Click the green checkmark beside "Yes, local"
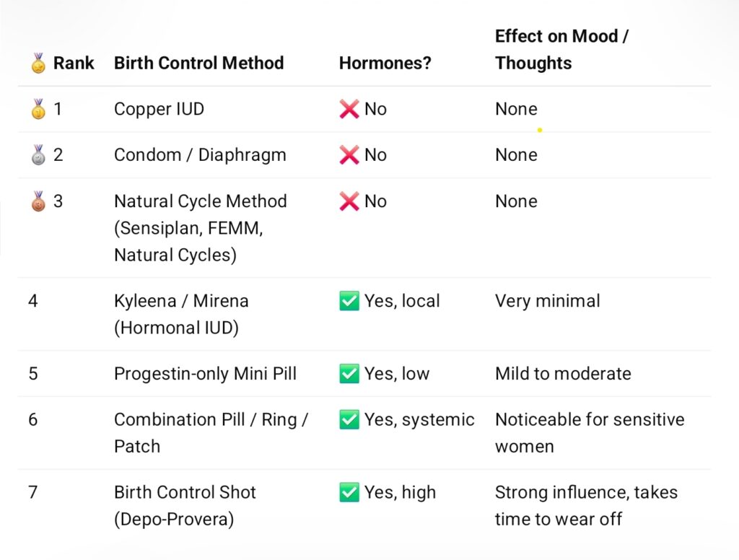 coord(349,301)
